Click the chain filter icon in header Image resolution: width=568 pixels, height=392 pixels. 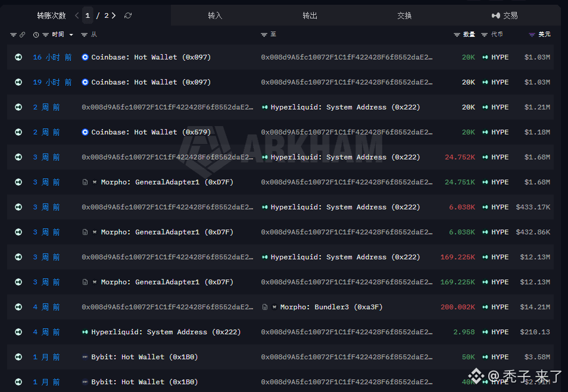(x=14, y=35)
